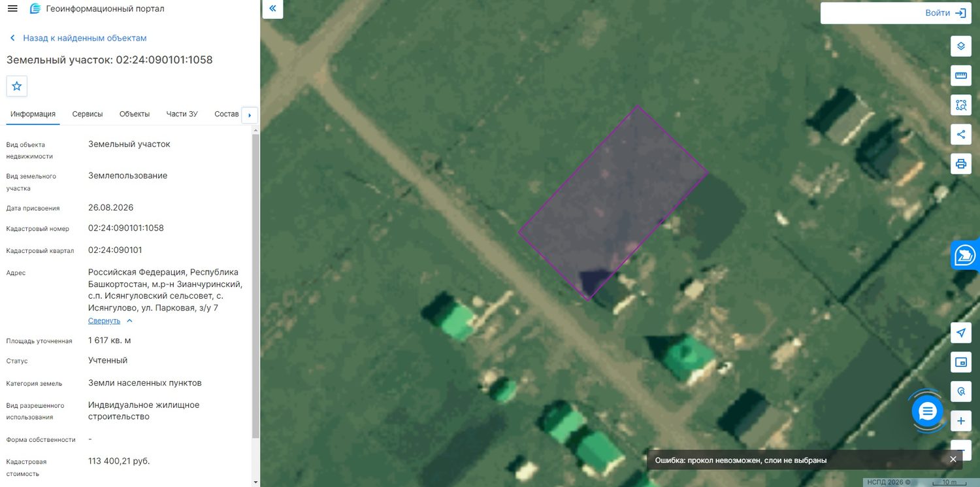980x487 pixels.
Task: Click the date value 26.08.2026
Action: [x=111, y=207]
